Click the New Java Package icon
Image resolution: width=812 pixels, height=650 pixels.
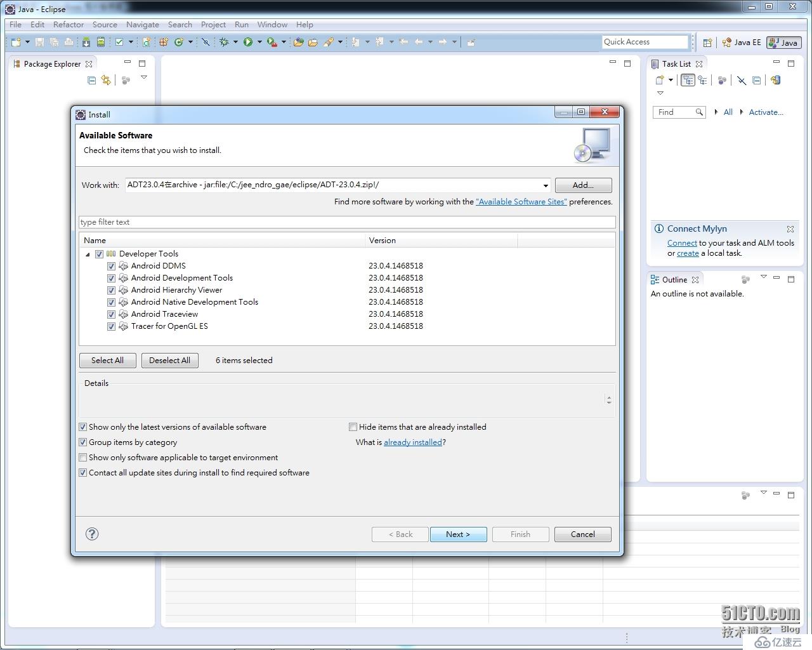point(163,42)
